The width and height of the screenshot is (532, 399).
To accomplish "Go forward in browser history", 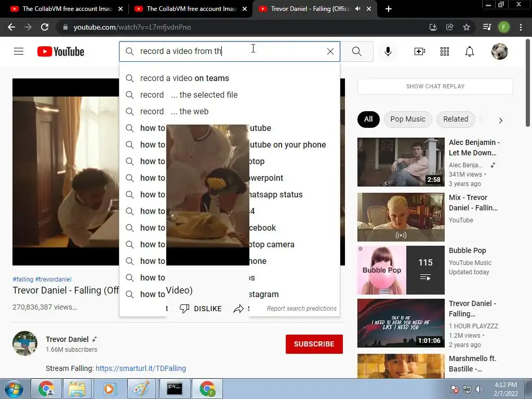I will pos(28,27).
